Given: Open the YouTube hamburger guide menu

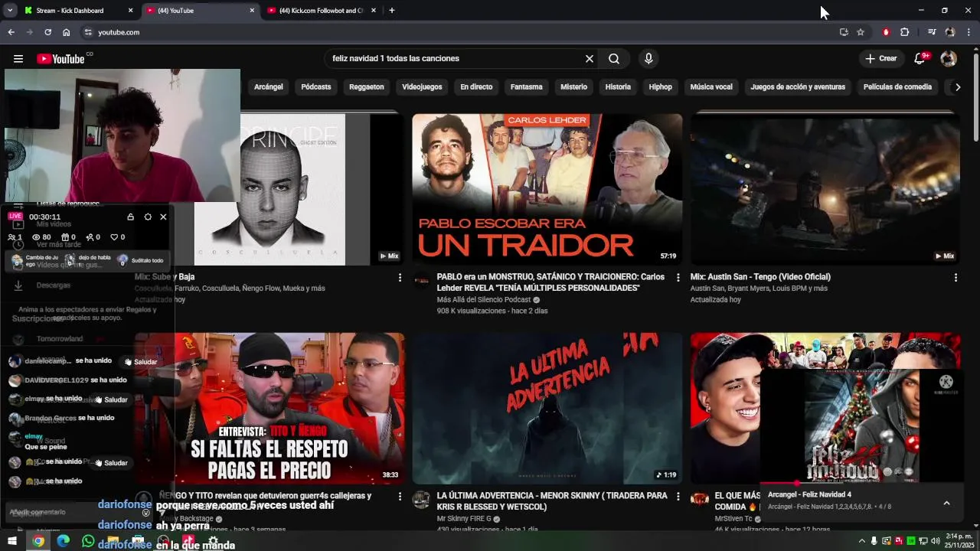Looking at the screenshot, I should tap(18, 59).
